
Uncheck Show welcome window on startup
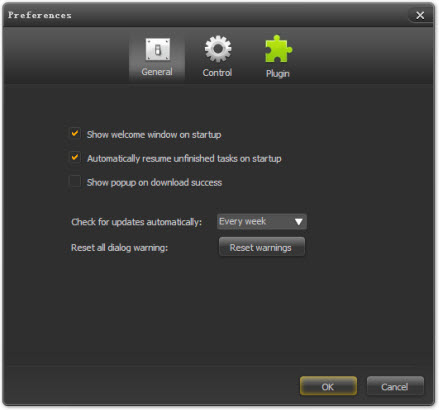[75, 134]
